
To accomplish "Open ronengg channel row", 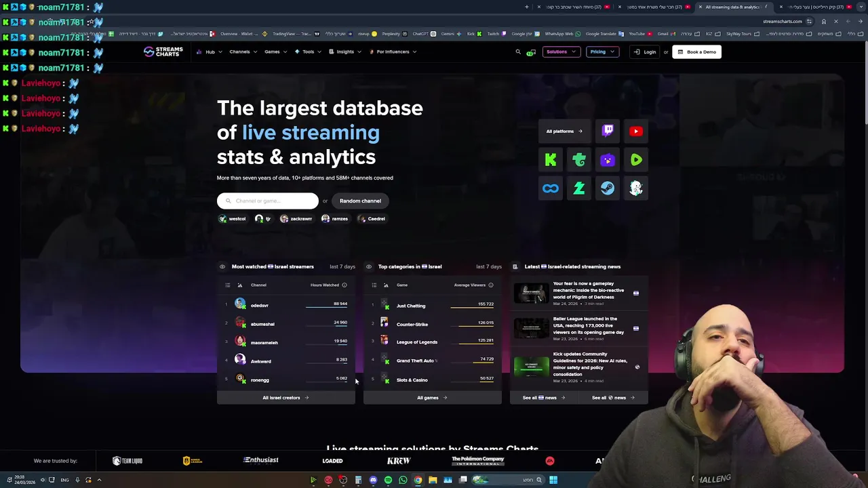I will (x=286, y=380).
